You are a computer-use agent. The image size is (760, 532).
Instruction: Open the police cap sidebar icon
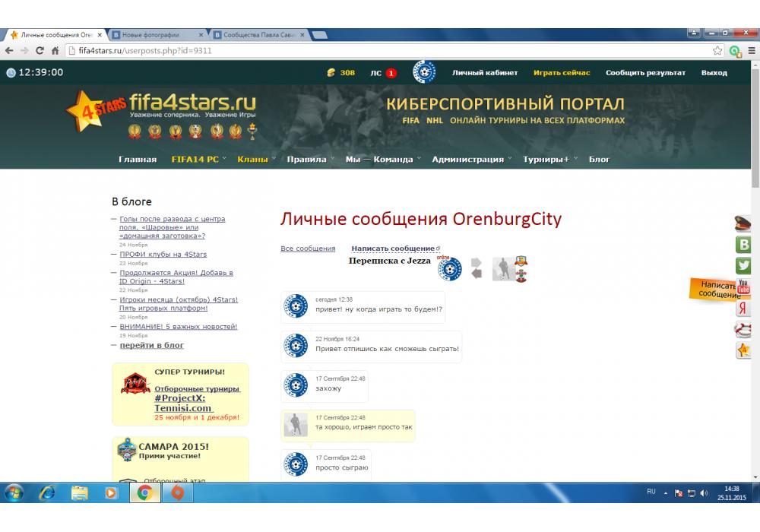pos(743,224)
